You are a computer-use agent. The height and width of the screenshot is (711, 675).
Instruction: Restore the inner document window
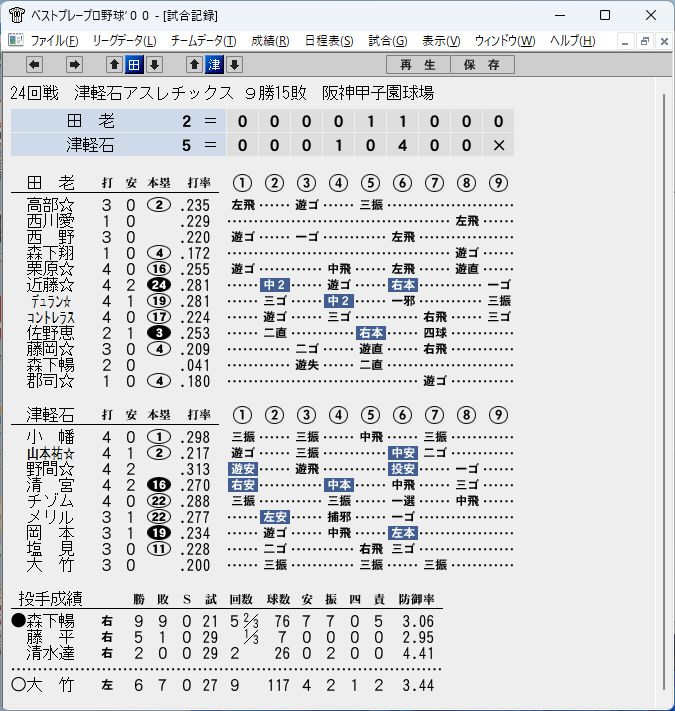point(645,41)
